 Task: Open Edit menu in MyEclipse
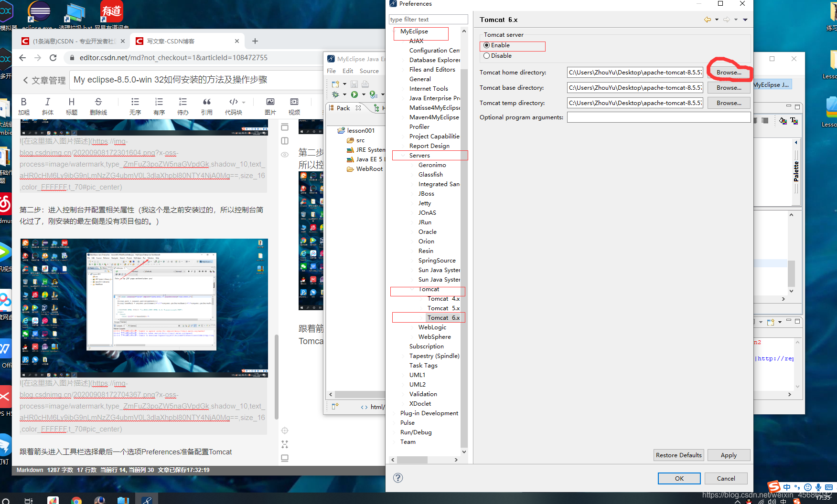pos(348,71)
